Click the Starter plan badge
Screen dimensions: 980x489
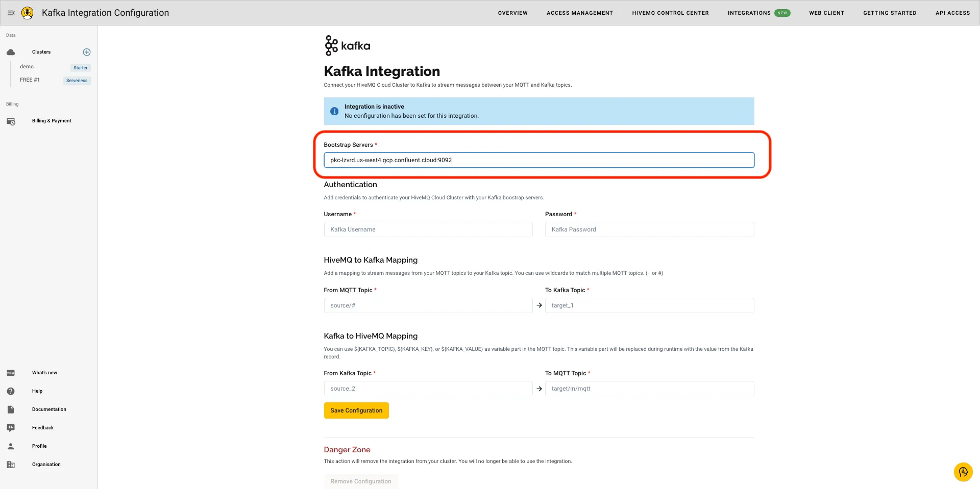81,68
